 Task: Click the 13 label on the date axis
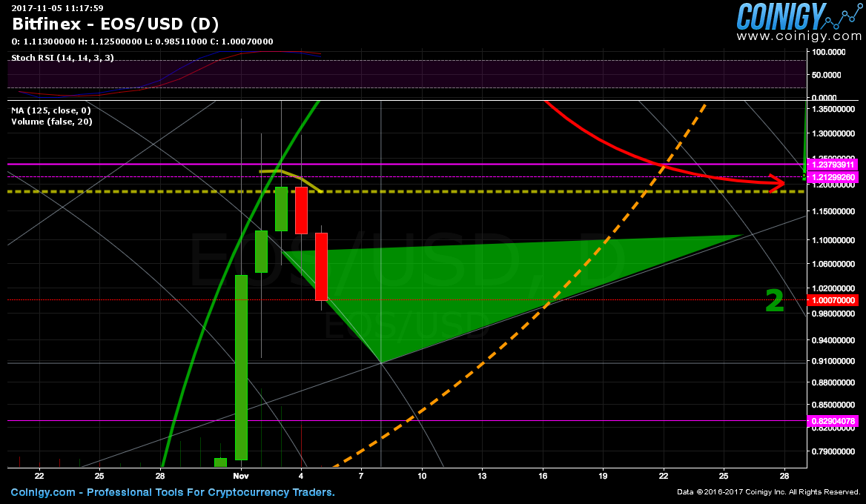click(482, 475)
